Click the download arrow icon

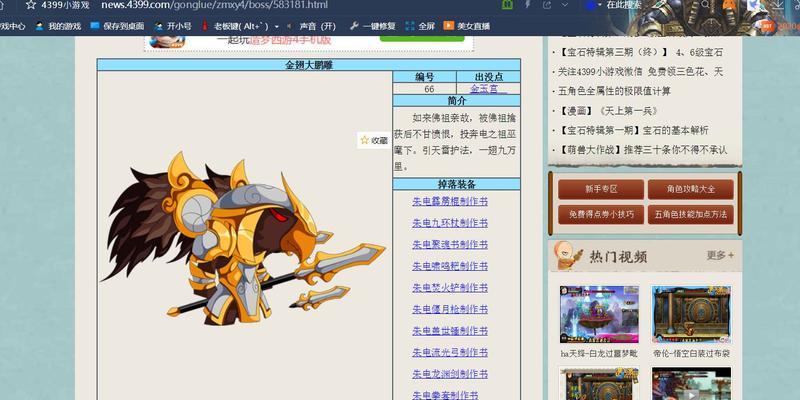(x=777, y=5)
